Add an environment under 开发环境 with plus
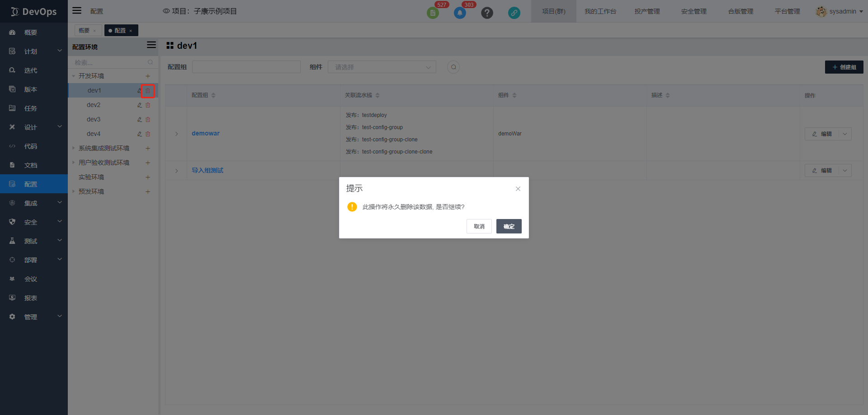 click(x=148, y=76)
